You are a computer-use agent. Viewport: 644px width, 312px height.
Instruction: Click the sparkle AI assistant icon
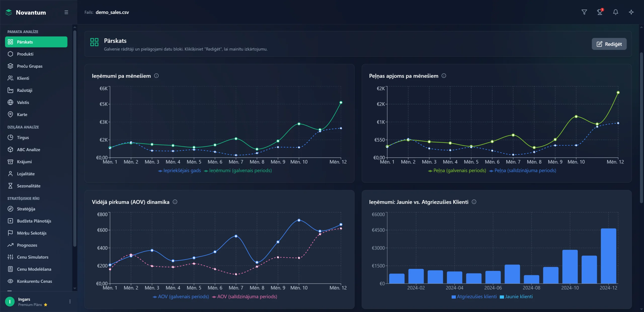[x=631, y=12]
